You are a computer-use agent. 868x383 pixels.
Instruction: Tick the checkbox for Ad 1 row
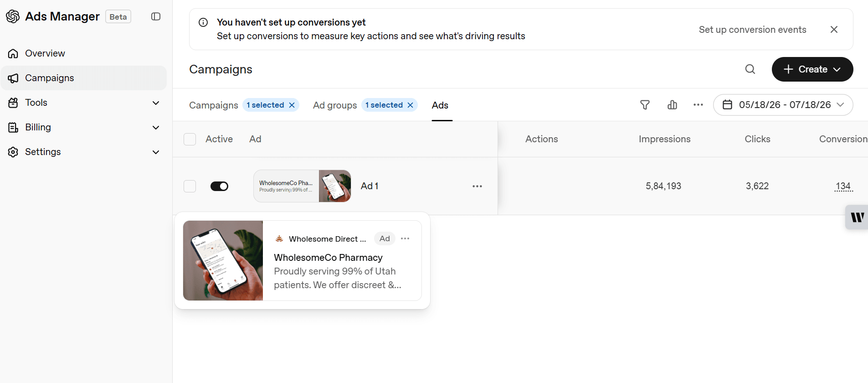[190, 186]
